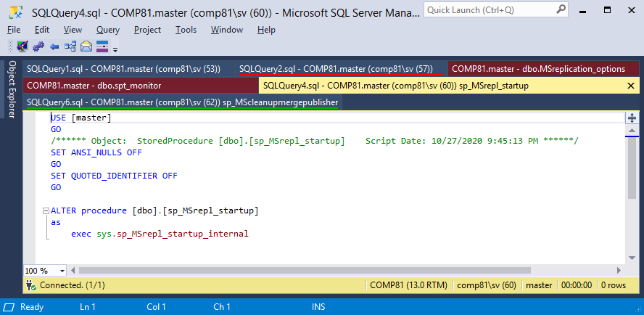Click the paintbrush monitor toolbar icon

coord(22,46)
